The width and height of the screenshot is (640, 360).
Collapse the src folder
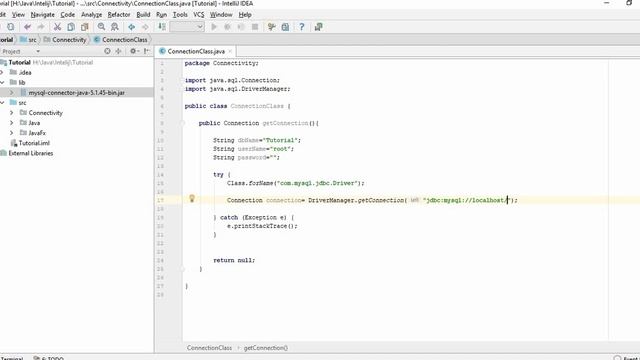tap(2, 102)
